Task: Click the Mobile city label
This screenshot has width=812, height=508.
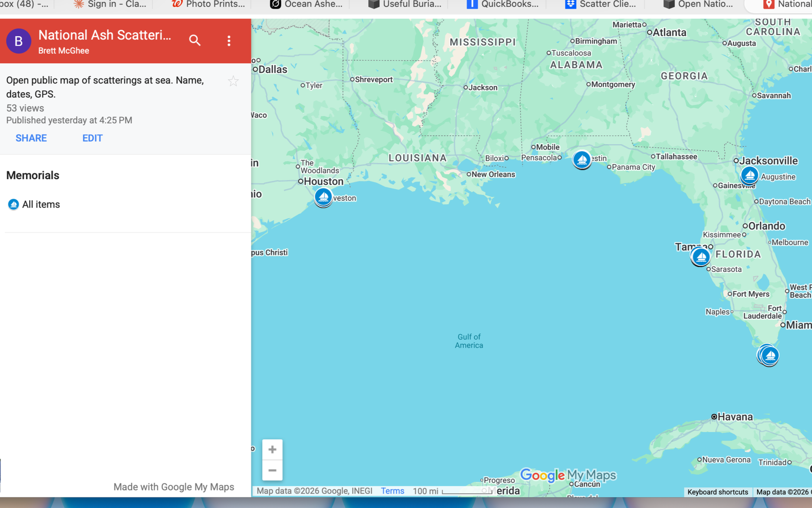Action: [x=548, y=147]
